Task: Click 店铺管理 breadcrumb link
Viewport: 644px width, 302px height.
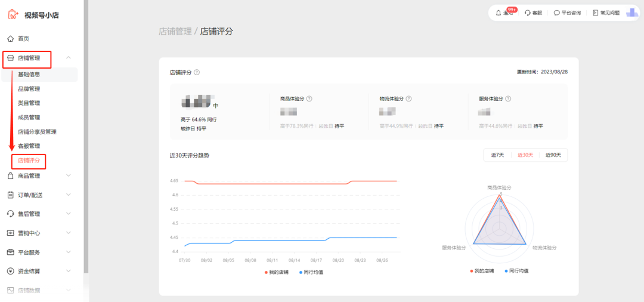Action: click(175, 32)
